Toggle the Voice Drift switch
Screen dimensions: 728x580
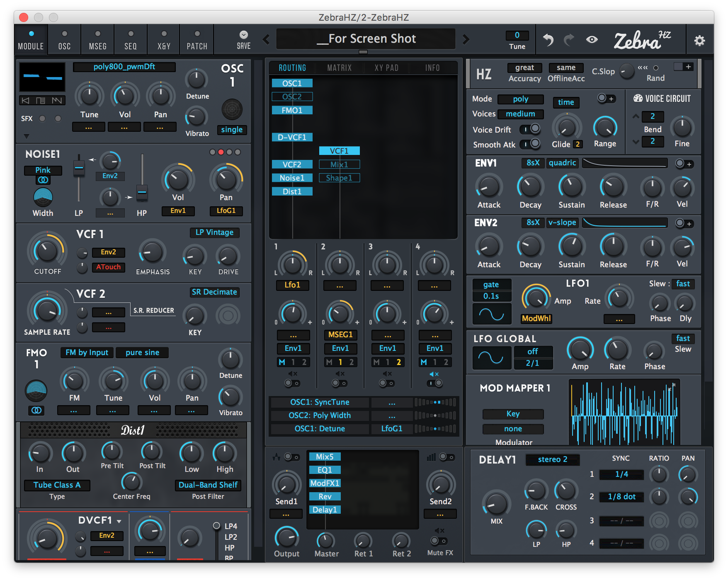(x=530, y=129)
